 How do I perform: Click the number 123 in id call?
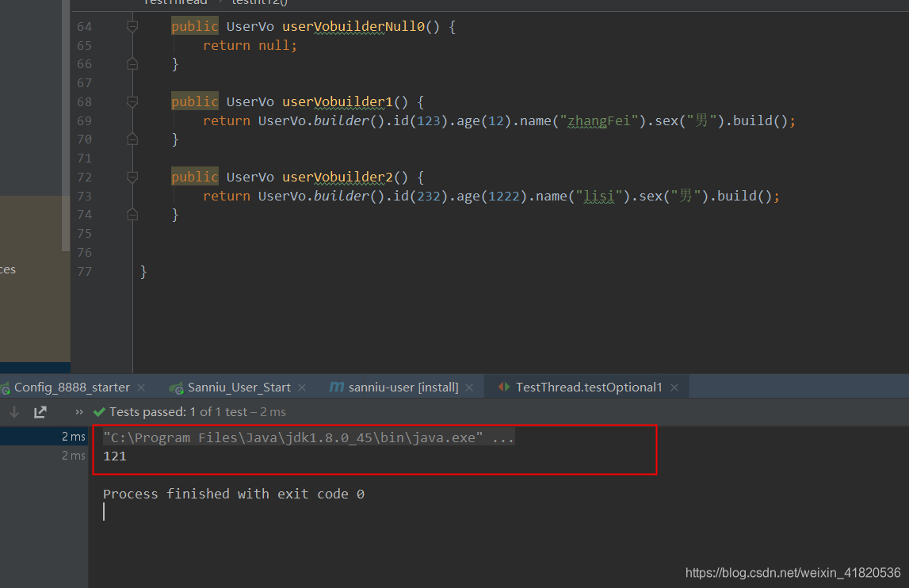coord(429,120)
